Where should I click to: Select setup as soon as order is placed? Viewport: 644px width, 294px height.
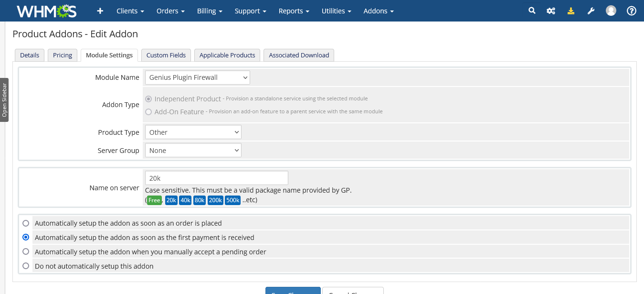[x=26, y=223]
